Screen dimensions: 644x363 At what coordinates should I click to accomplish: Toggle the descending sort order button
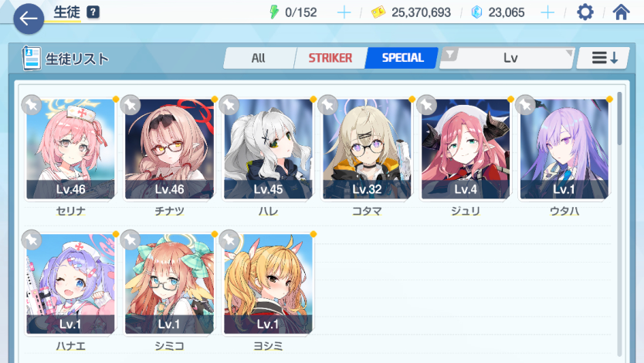(x=603, y=58)
